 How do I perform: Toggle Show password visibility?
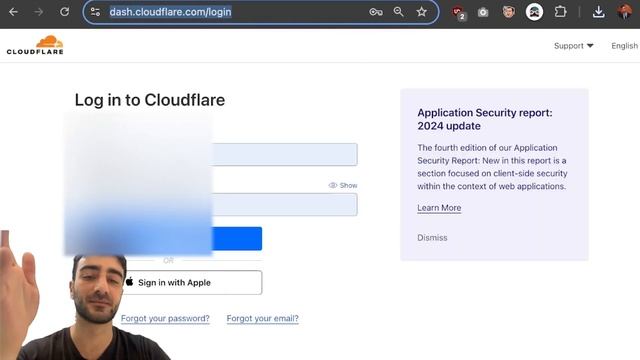(343, 185)
